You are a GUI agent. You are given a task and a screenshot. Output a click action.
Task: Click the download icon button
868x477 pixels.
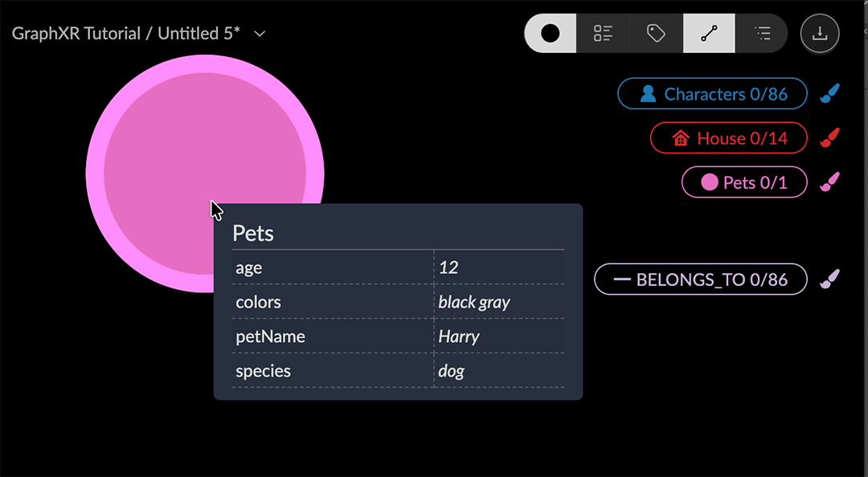pos(819,33)
